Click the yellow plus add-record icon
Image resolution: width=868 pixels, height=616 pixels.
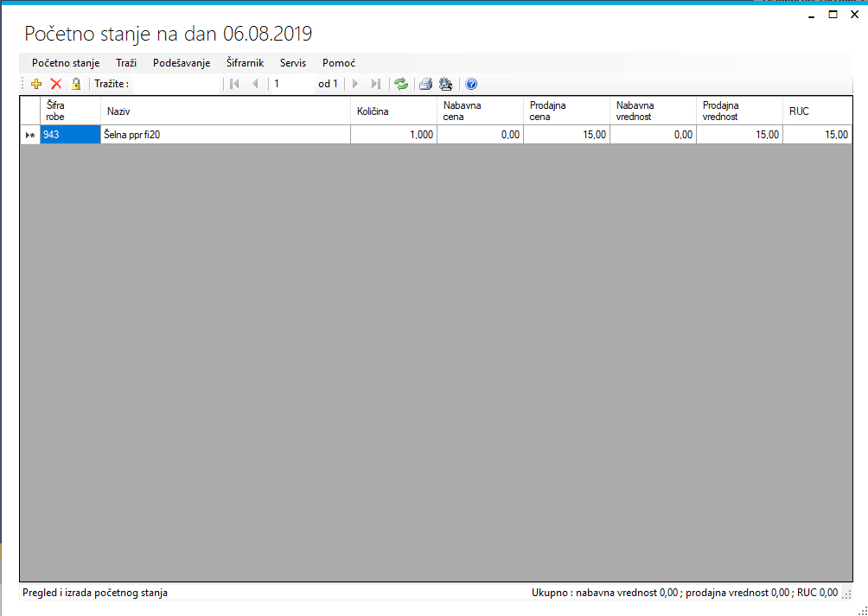tap(36, 84)
